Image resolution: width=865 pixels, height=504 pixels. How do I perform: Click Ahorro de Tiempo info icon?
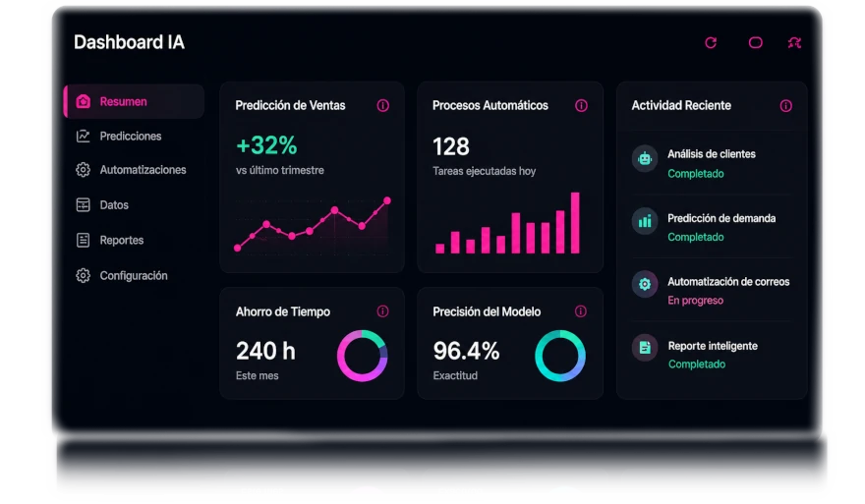(x=382, y=311)
